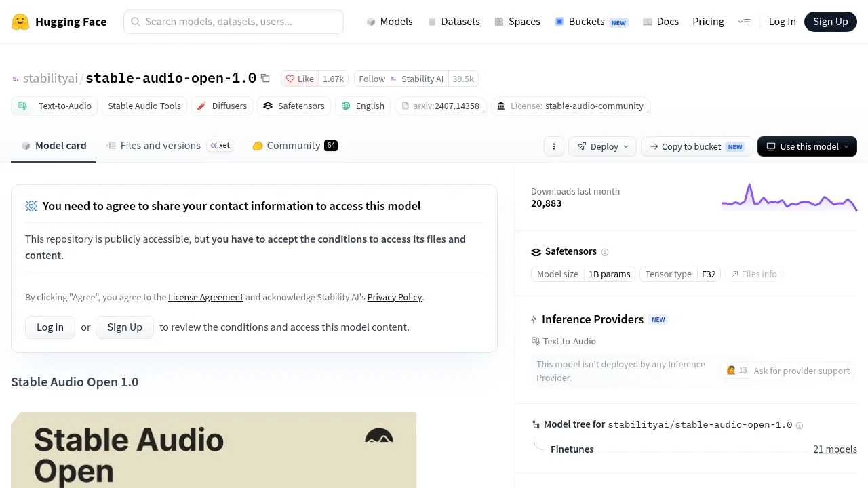Expand the Deploy dropdown
The width and height of the screenshot is (868, 488).
click(603, 146)
